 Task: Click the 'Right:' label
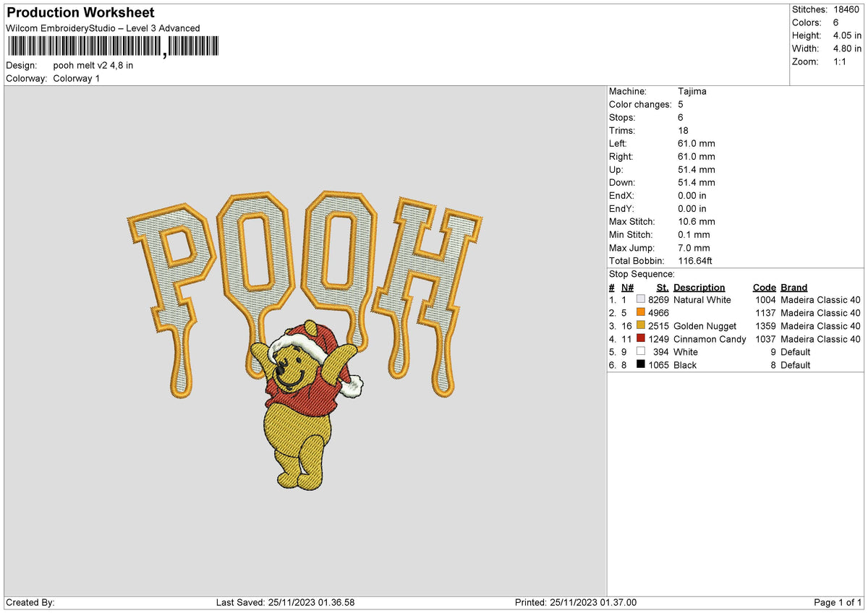[x=621, y=156]
